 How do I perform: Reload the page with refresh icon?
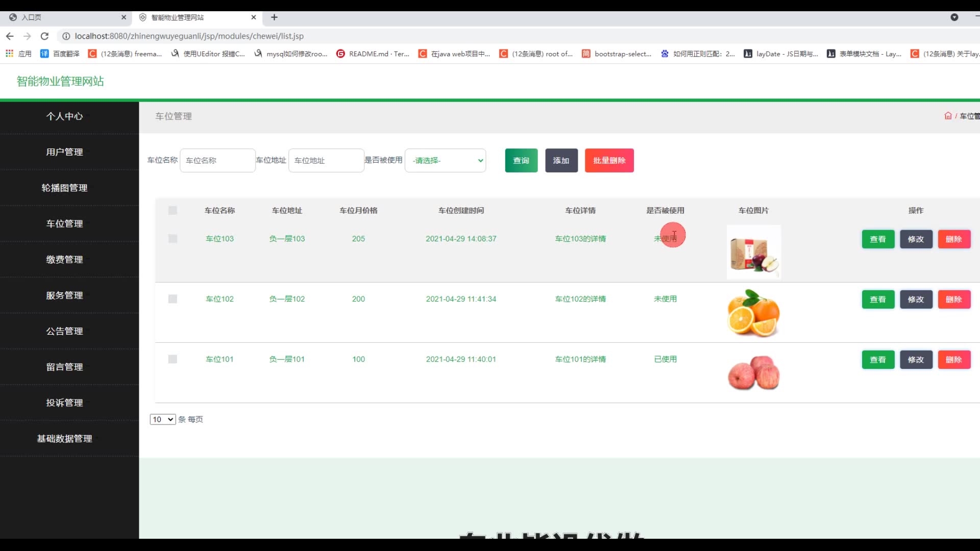tap(44, 36)
